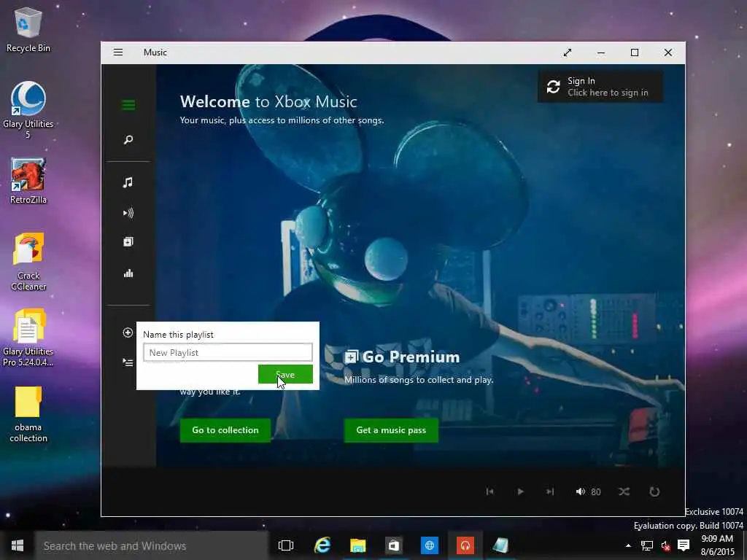This screenshot has height=560, width=747.
Task: Open the music collection note icon
Action: [128, 182]
